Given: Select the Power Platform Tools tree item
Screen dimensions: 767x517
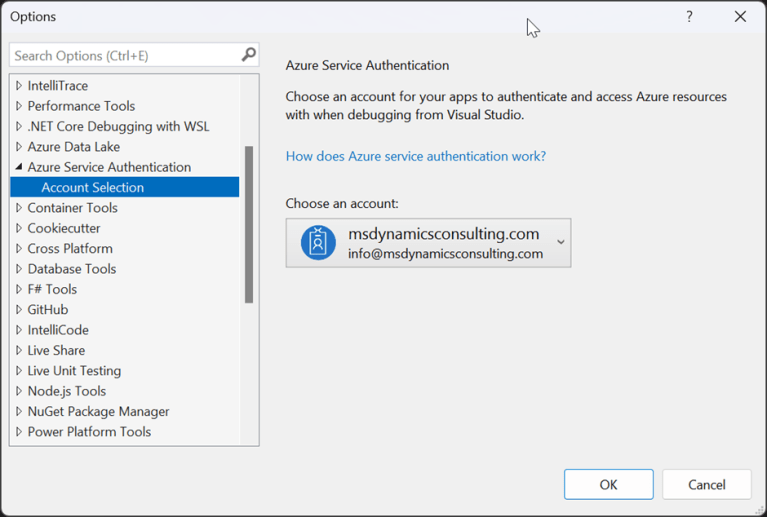Looking at the screenshot, I should 89,432.
